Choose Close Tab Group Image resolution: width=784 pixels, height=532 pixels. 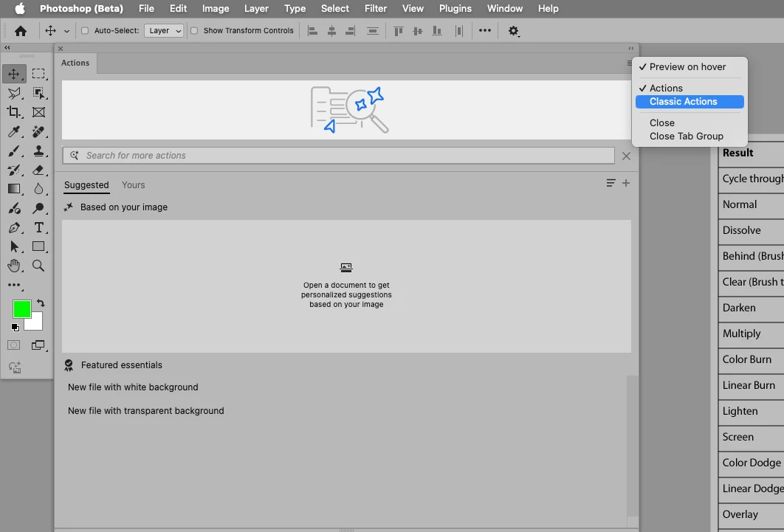(x=690, y=137)
